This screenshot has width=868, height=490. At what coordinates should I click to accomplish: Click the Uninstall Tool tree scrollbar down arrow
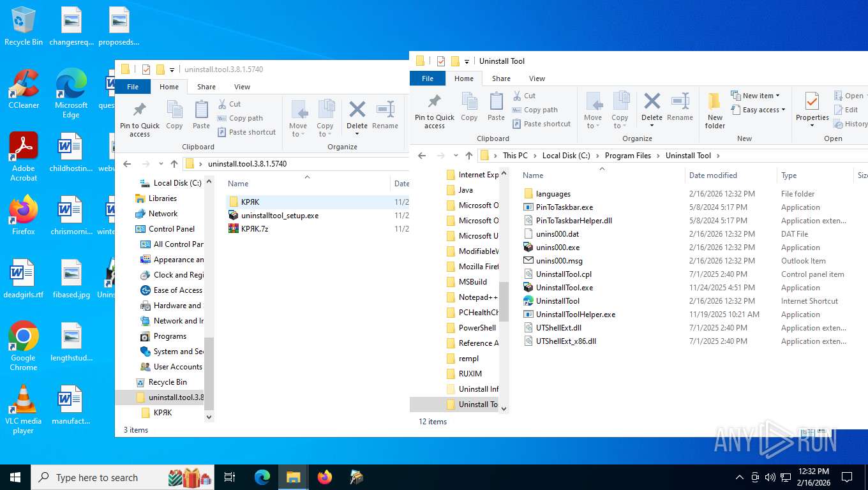click(x=504, y=408)
